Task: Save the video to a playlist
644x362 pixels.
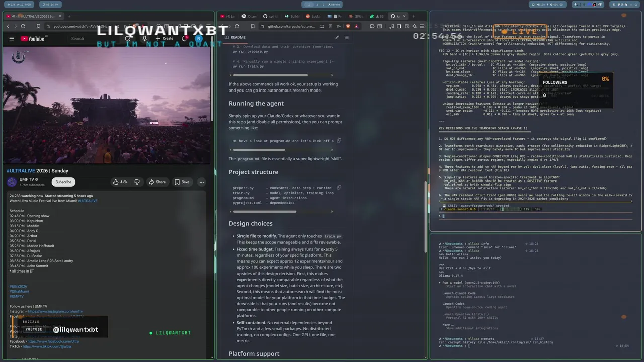Action: (x=182, y=182)
